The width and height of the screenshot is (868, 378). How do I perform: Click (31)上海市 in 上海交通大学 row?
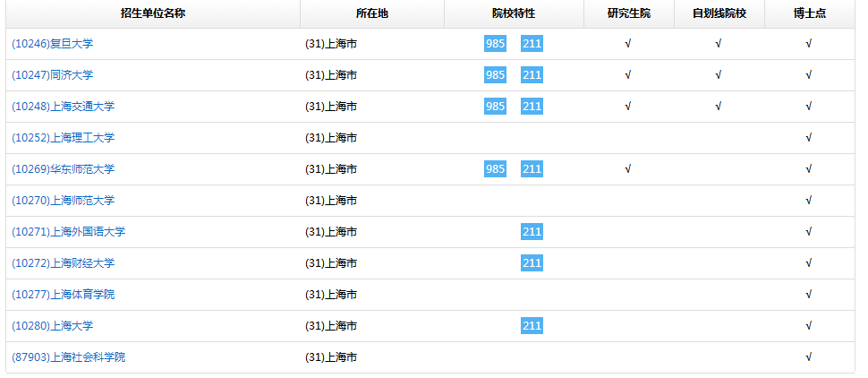click(331, 107)
